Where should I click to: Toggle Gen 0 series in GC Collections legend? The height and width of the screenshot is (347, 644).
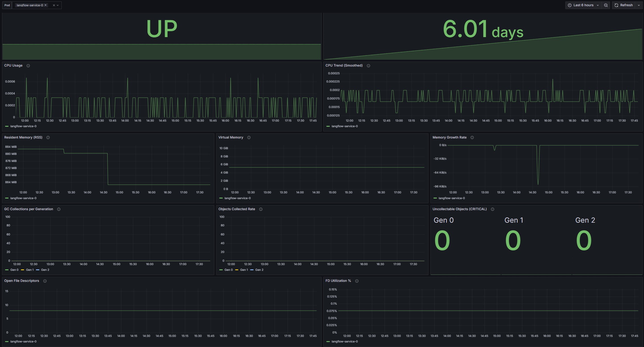14,270
